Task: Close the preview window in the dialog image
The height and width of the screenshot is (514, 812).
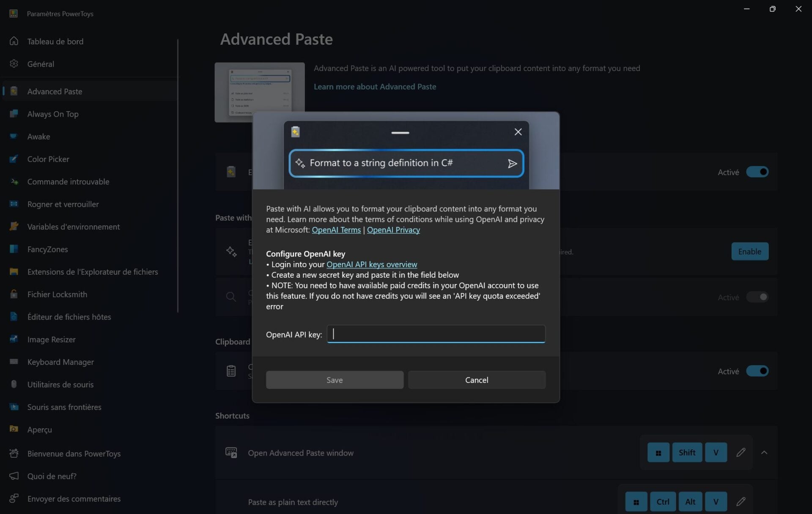Action: pos(518,132)
